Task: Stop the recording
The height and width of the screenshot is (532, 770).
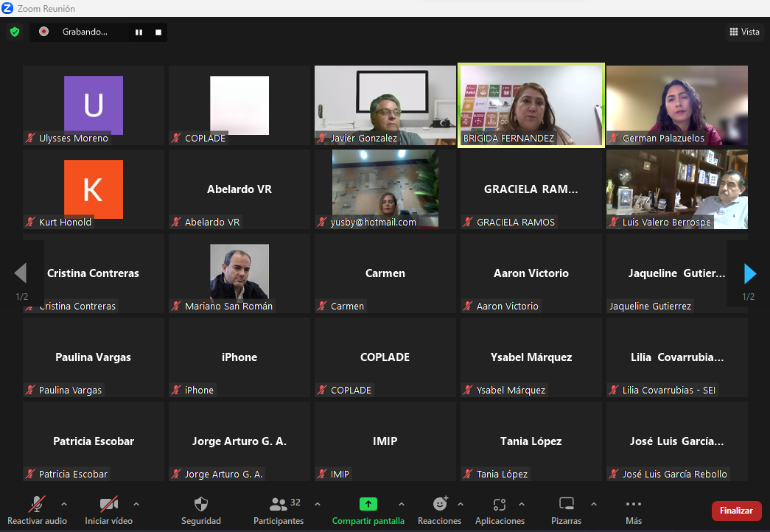Action: pyautogui.click(x=158, y=32)
